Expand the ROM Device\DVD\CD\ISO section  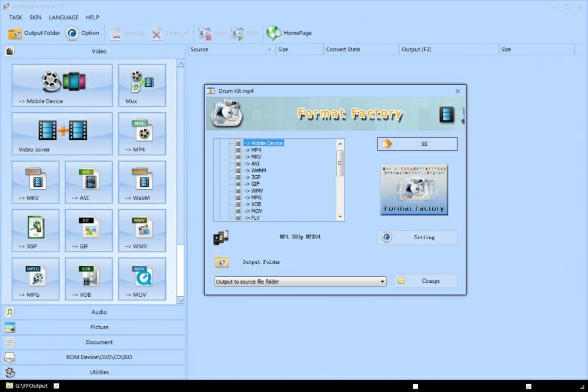[x=99, y=357]
